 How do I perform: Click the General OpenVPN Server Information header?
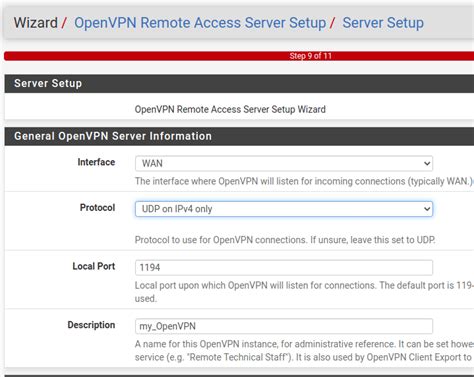click(239, 136)
